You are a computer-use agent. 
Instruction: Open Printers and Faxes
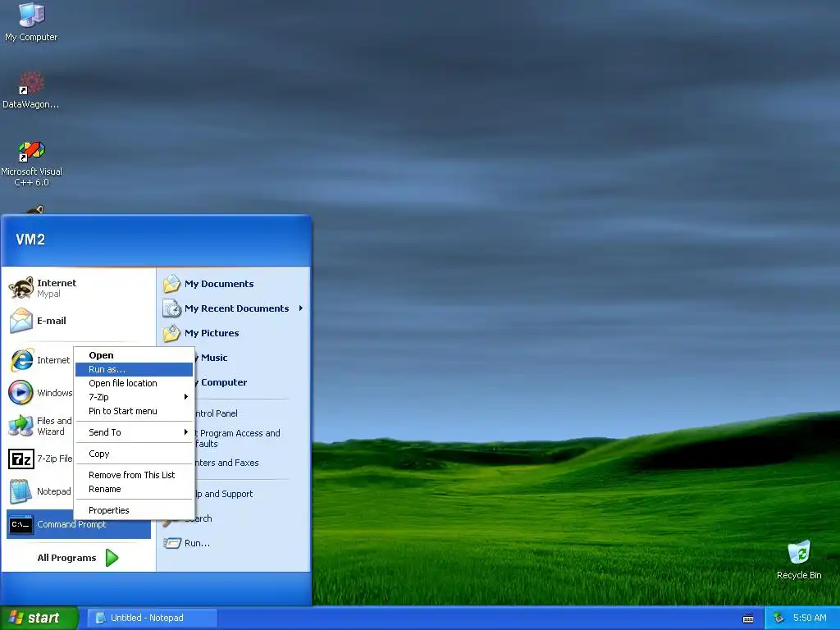click(x=227, y=463)
